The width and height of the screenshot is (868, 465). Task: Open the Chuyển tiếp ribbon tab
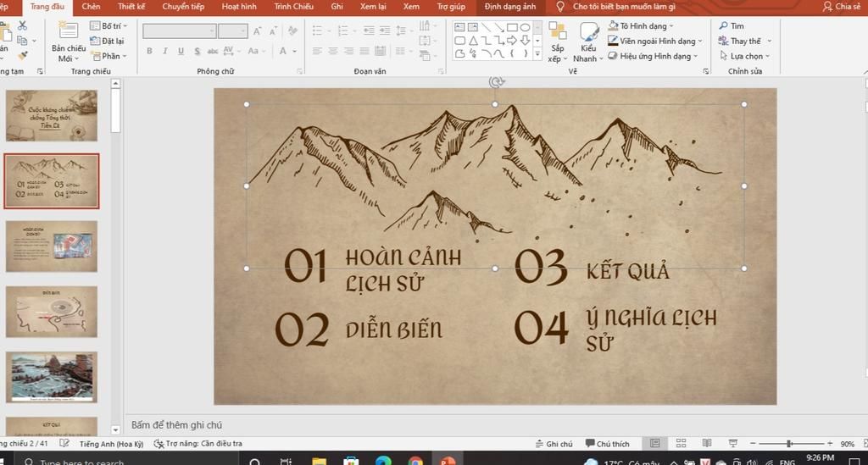(x=183, y=7)
